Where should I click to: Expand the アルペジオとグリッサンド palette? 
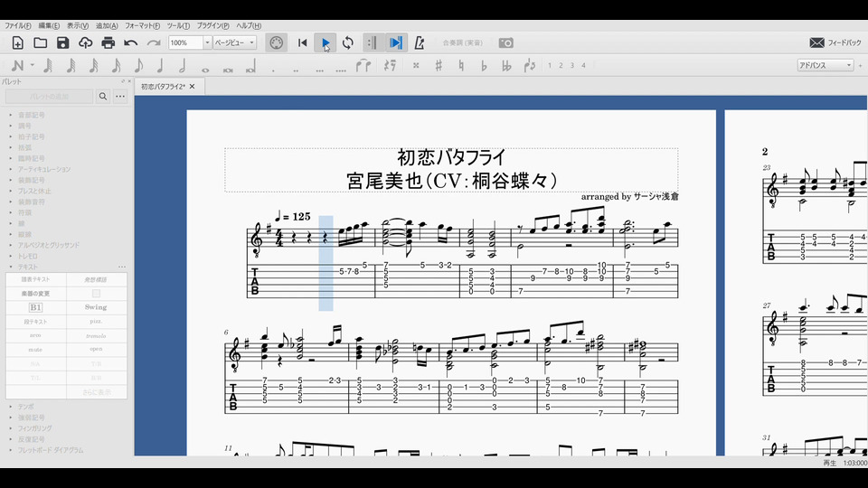[x=48, y=245]
